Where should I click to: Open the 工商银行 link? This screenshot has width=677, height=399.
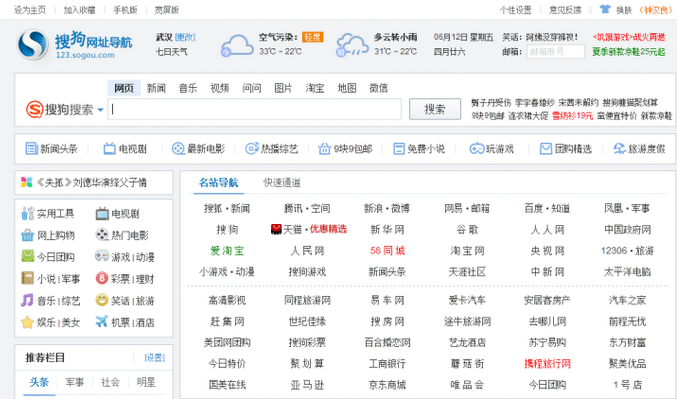pyautogui.click(x=387, y=364)
